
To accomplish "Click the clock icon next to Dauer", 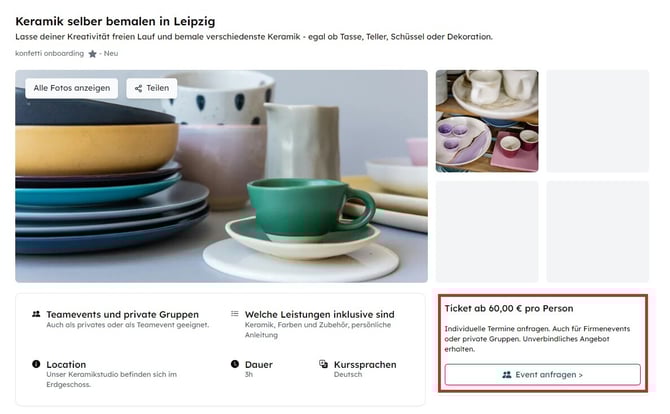I will click(234, 365).
